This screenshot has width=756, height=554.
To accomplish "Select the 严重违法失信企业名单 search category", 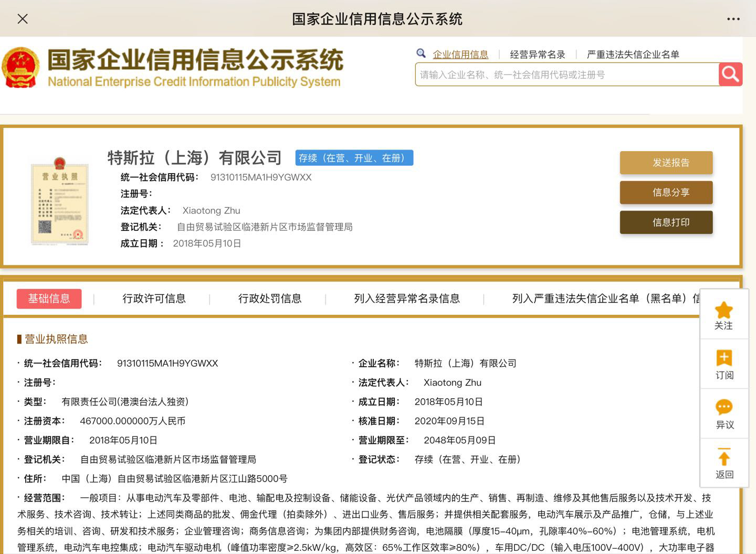I will point(633,55).
